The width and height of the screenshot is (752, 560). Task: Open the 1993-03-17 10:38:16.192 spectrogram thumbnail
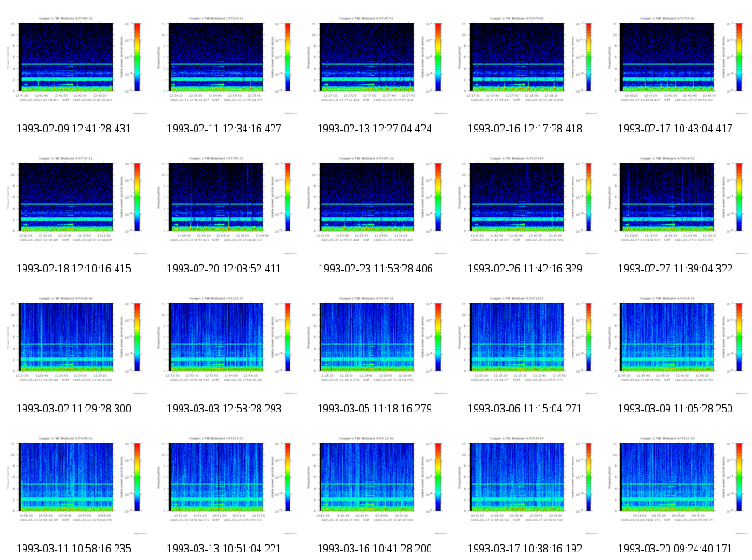[525, 485]
